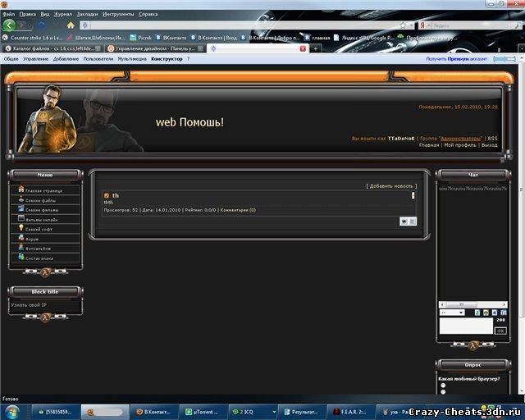Open the Закладки menu
Image resolution: width=525 pixels, height=420 pixels.
click(87, 14)
